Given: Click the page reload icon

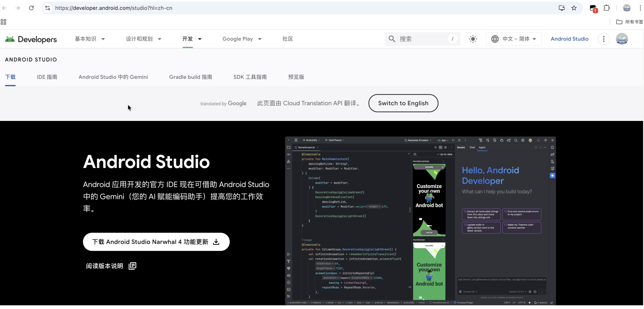Looking at the screenshot, I should 31,8.
